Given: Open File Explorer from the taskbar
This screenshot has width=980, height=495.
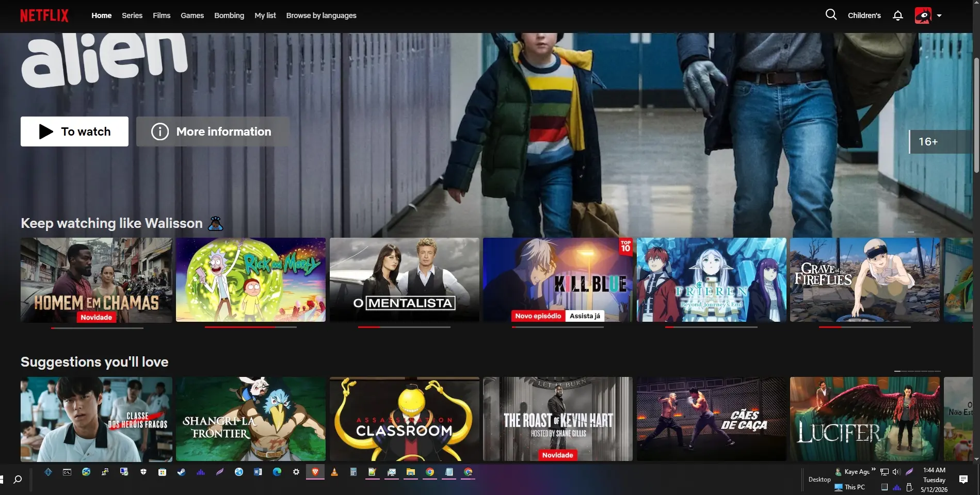Looking at the screenshot, I should pos(410,472).
